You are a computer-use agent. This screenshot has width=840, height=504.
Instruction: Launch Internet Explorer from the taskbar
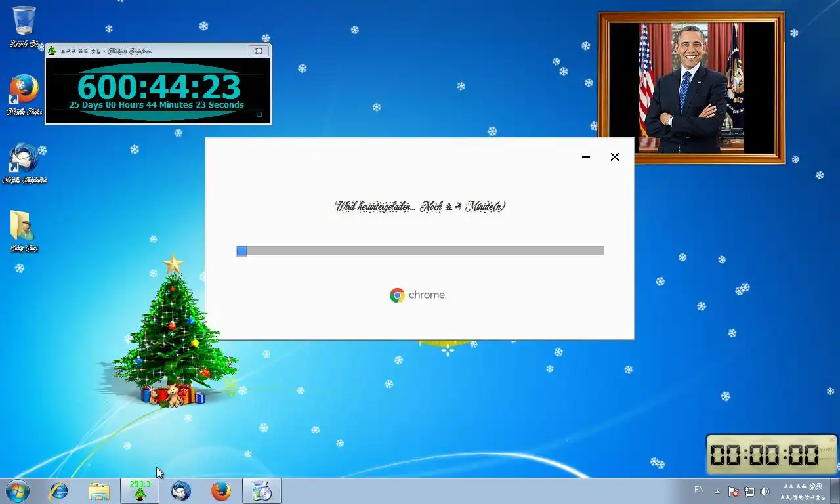59,491
